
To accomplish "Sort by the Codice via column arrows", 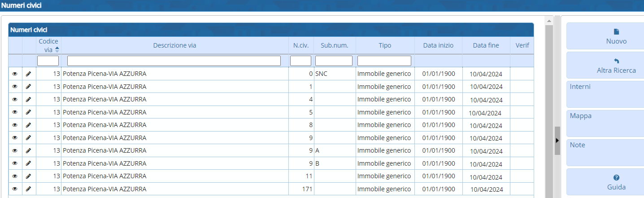I will [x=57, y=49].
